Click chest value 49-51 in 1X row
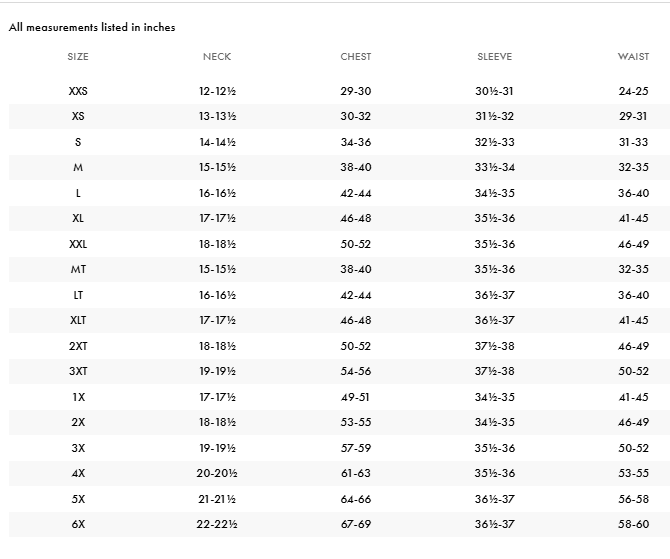Viewport: 670px width, 559px height. [x=355, y=397]
